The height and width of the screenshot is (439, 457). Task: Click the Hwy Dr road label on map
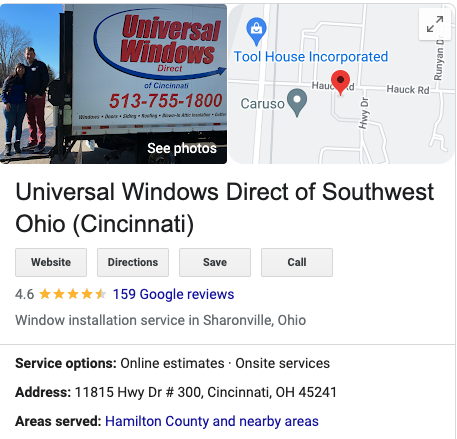click(364, 113)
